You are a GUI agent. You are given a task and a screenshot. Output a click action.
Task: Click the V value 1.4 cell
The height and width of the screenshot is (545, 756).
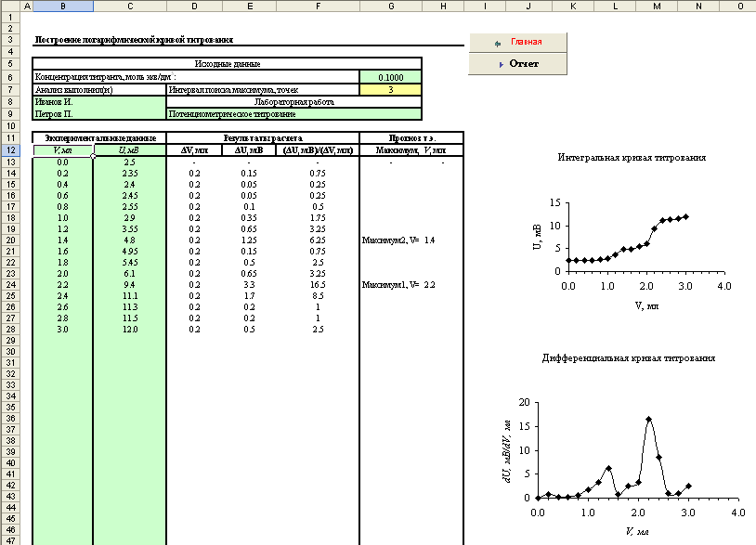click(x=63, y=240)
